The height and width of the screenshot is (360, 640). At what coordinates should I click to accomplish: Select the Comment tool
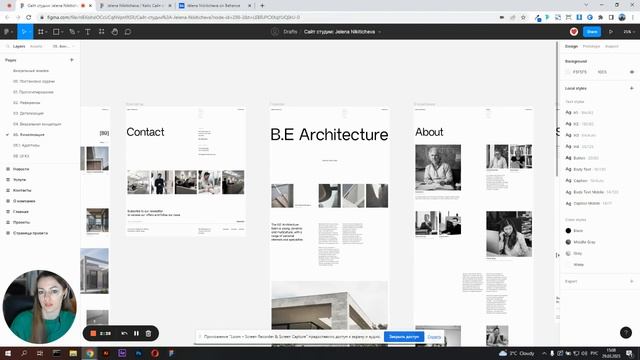pos(128,32)
